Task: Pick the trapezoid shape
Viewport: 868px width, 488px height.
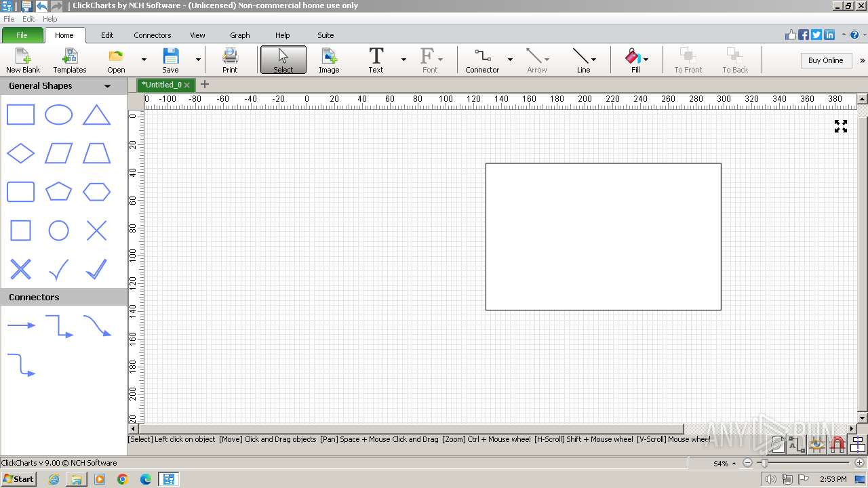Action: [96, 153]
